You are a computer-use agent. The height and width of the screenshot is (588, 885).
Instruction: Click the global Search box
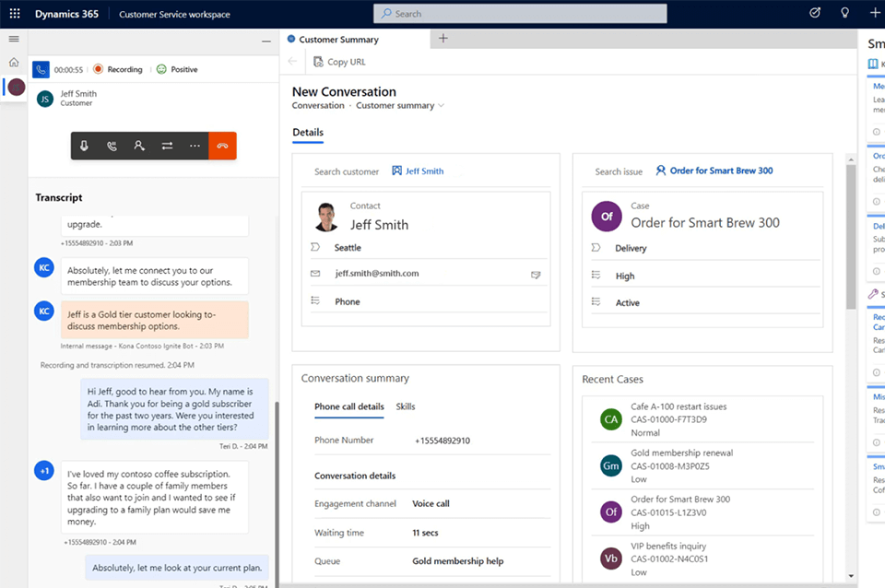click(520, 14)
